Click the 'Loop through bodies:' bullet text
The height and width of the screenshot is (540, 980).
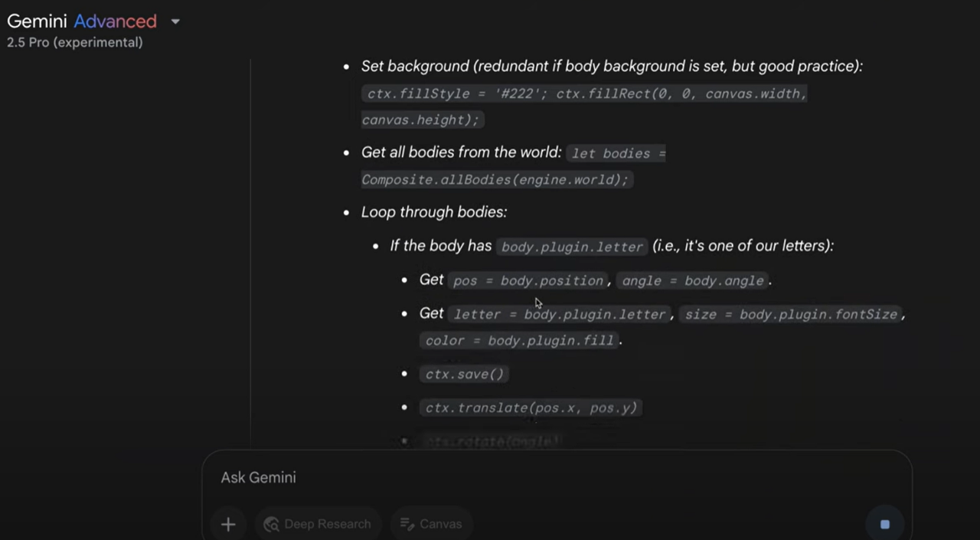click(434, 212)
